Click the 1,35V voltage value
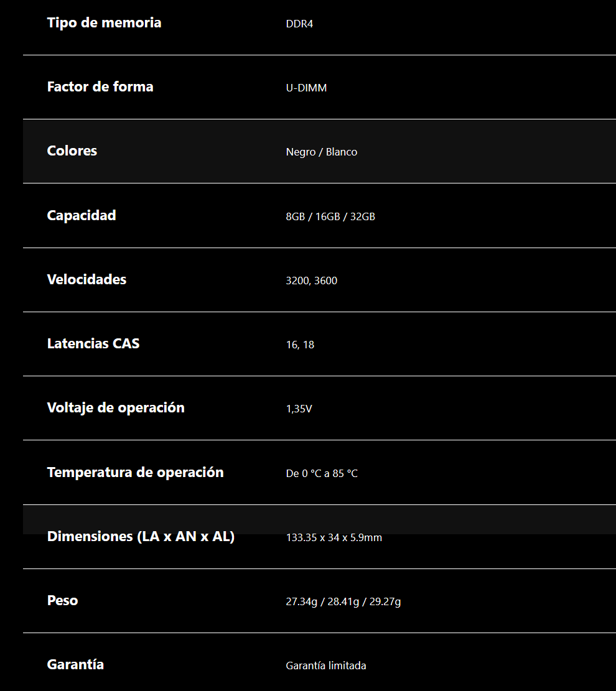This screenshot has height=691, width=616. [299, 409]
